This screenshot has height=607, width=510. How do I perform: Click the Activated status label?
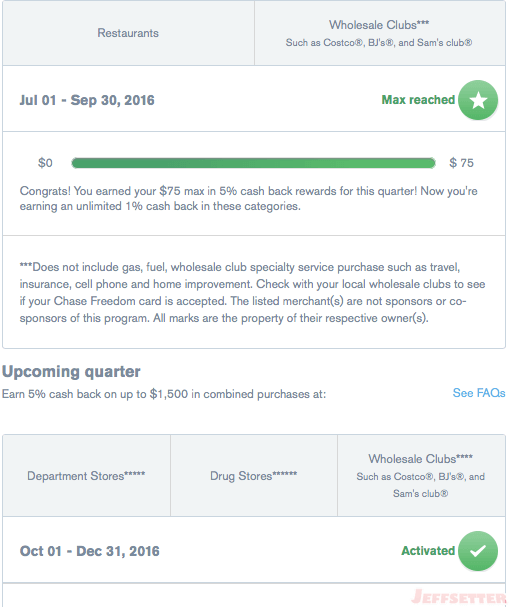[428, 550]
